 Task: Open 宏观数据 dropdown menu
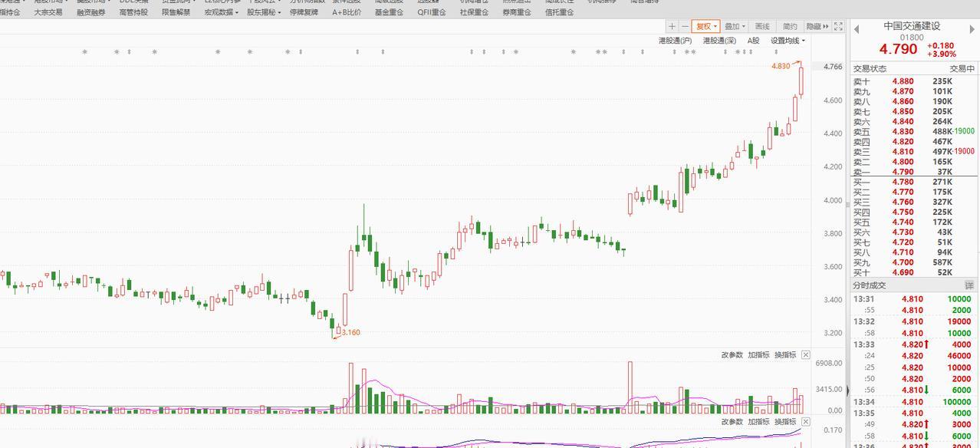tap(222, 12)
